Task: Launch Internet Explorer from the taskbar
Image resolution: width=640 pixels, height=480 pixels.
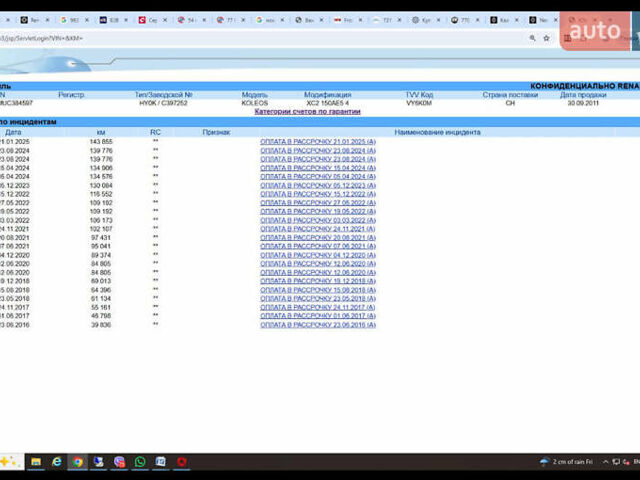Action: (x=57, y=462)
